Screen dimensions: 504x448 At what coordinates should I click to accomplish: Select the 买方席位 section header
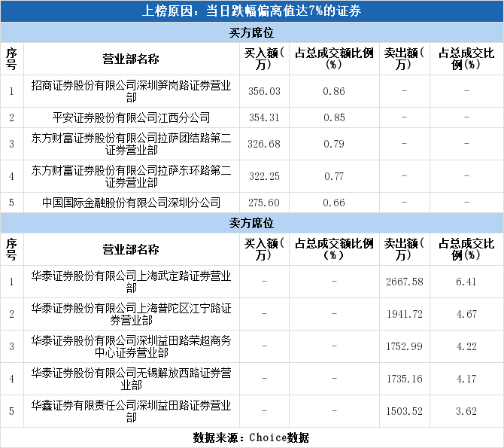[x=251, y=32]
